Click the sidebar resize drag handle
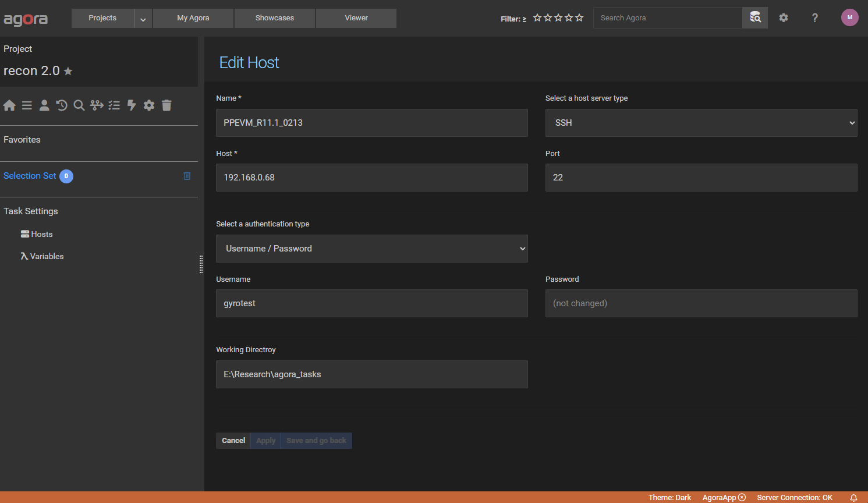Image resolution: width=868 pixels, height=503 pixels. pyautogui.click(x=201, y=264)
